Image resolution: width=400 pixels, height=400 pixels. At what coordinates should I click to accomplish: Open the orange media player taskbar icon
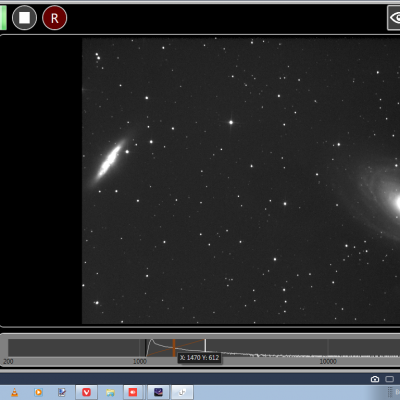(38, 392)
